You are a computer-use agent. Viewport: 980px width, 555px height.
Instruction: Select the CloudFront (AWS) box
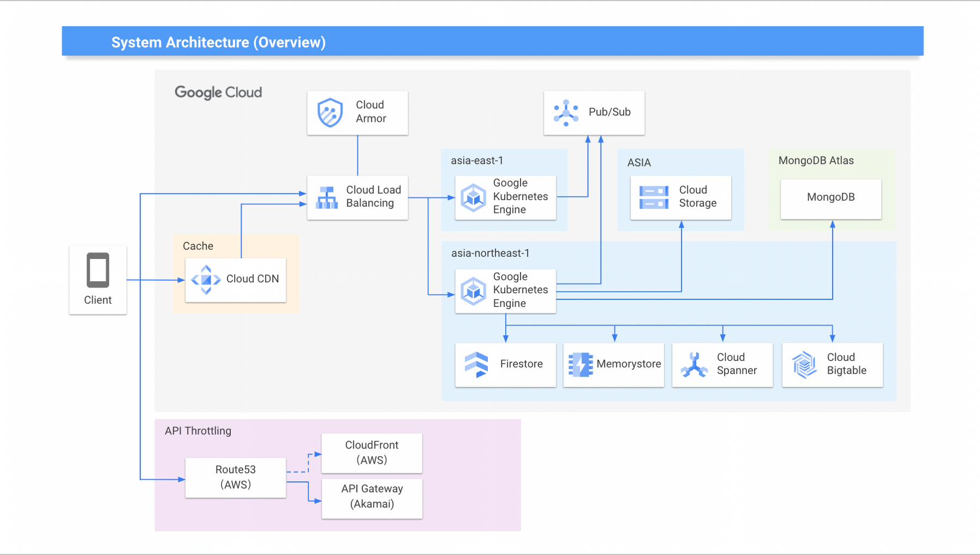coord(372,453)
